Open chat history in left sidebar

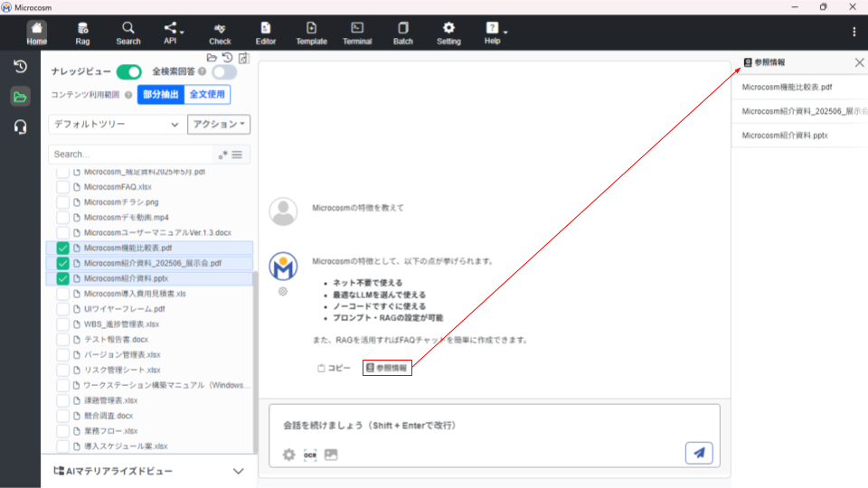20,66
